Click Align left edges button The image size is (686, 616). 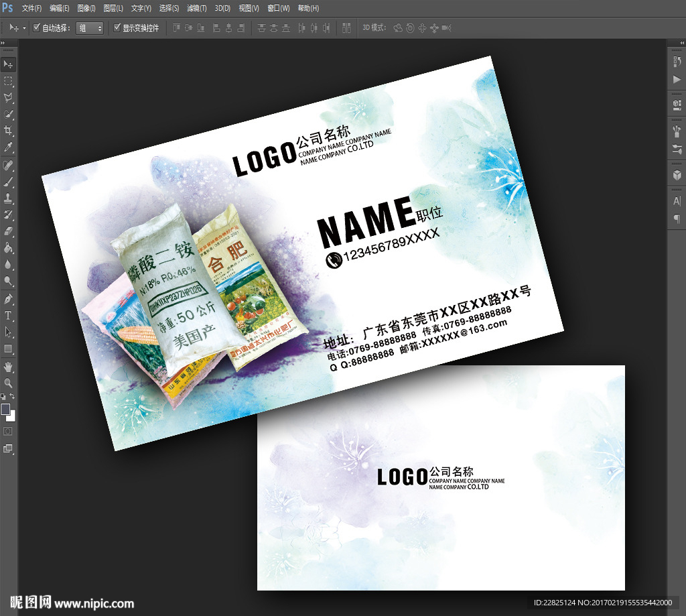[x=216, y=28]
